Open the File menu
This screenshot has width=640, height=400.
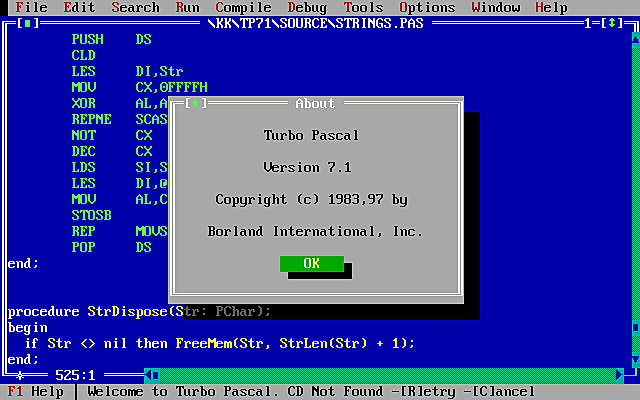31,7
